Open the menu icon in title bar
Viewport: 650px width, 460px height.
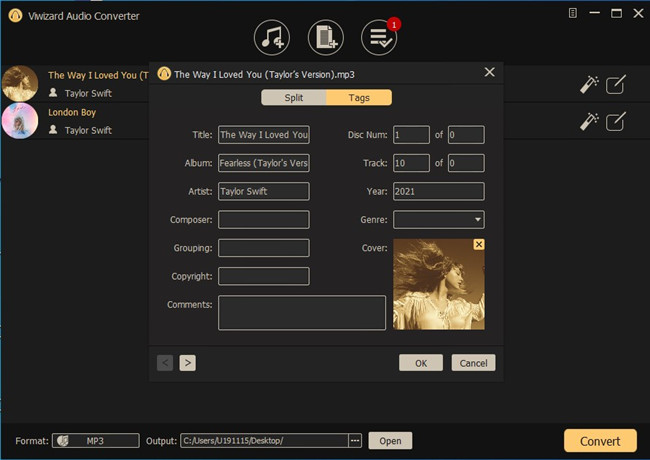tap(572, 13)
